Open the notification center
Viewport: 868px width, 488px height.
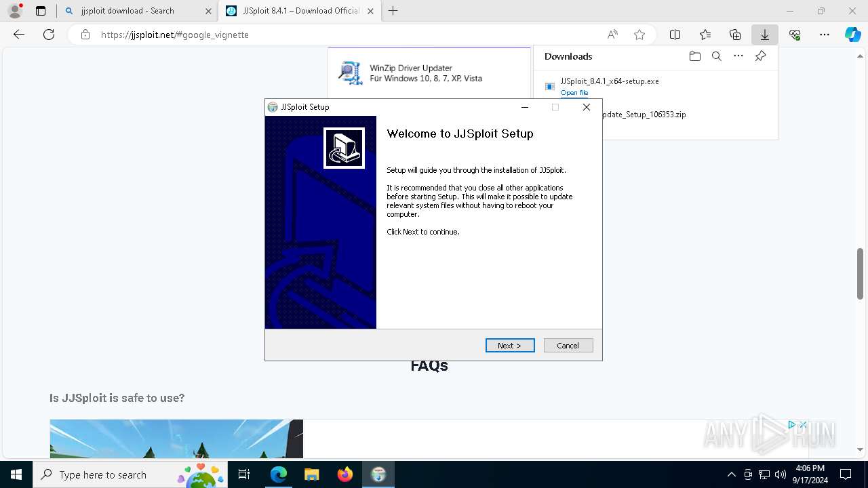click(846, 474)
